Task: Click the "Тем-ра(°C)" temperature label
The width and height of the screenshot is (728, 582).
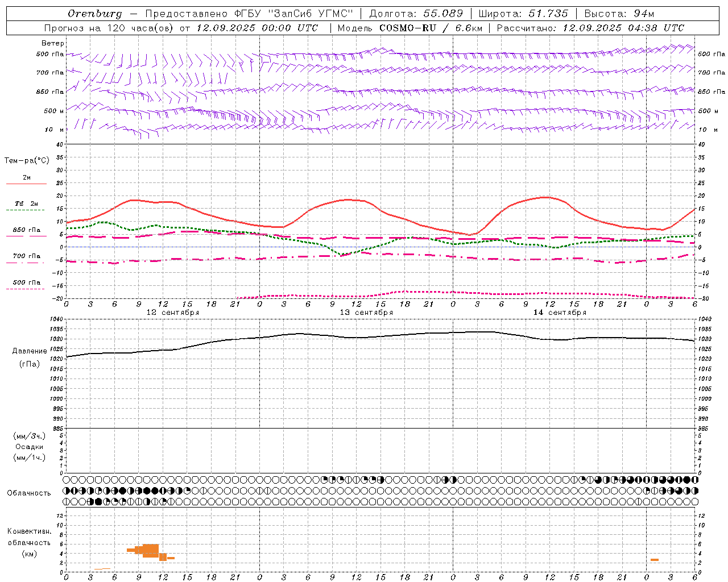Action: click(27, 161)
